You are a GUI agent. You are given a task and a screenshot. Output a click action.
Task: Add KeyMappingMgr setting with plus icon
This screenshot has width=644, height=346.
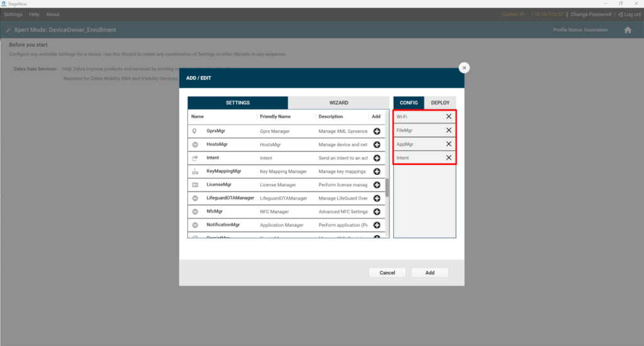[377, 171]
